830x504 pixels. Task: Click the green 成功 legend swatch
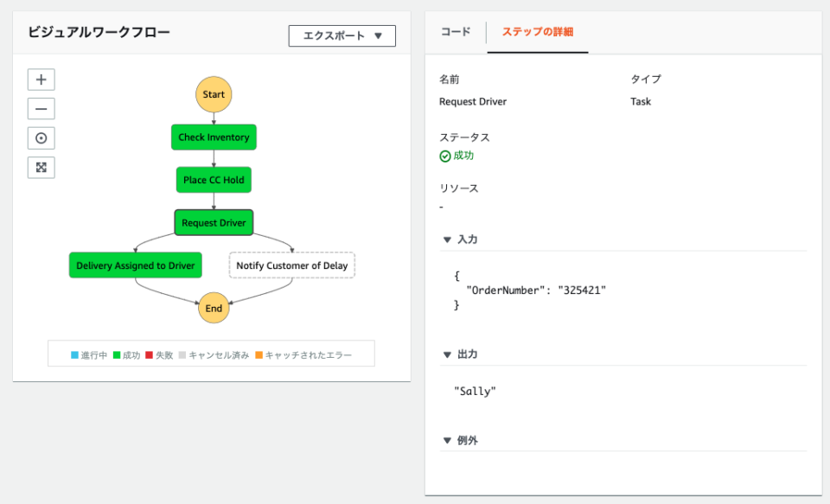pos(117,355)
